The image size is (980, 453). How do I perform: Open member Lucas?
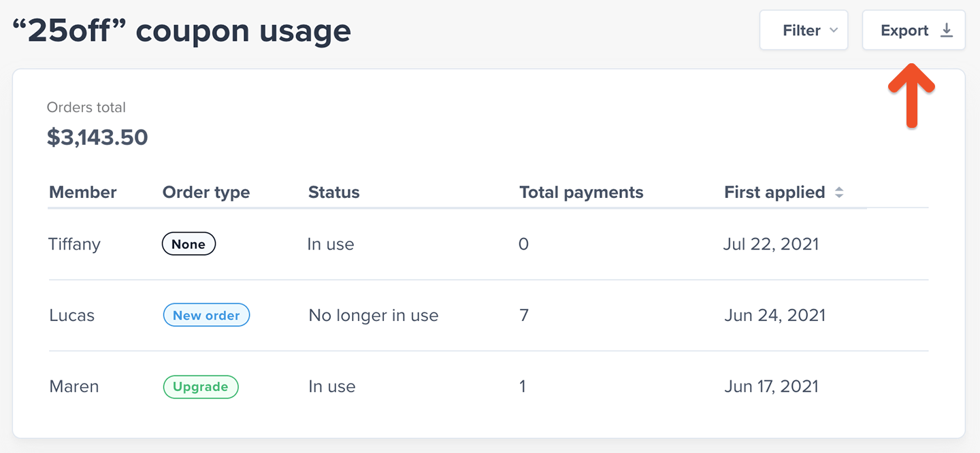[72, 316]
